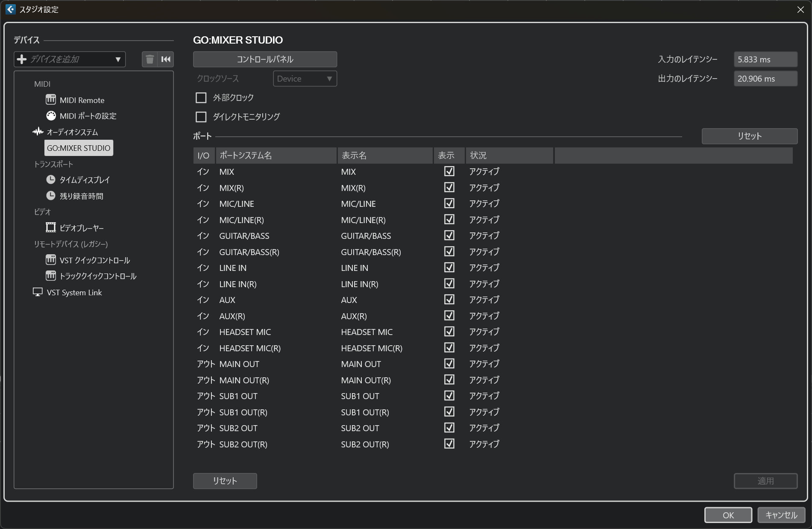The height and width of the screenshot is (529, 812).
Task: Open MIDI ポートの設定 via its connector icon
Action: tap(51, 116)
